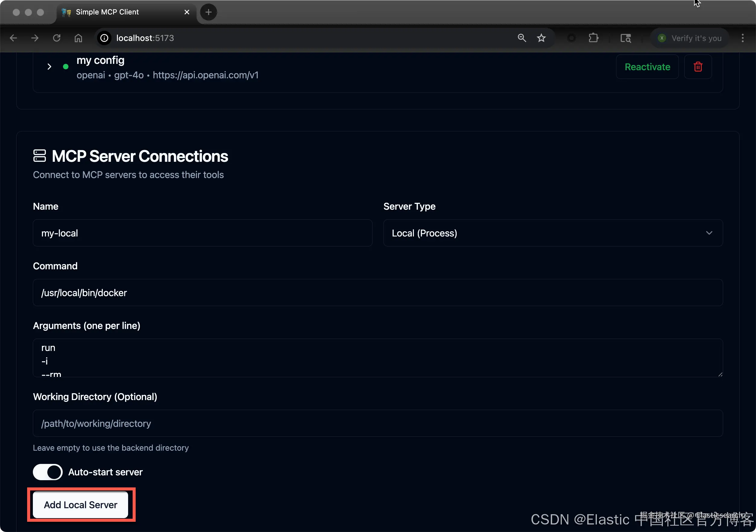Click the Add Local Server button

[81, 504]
